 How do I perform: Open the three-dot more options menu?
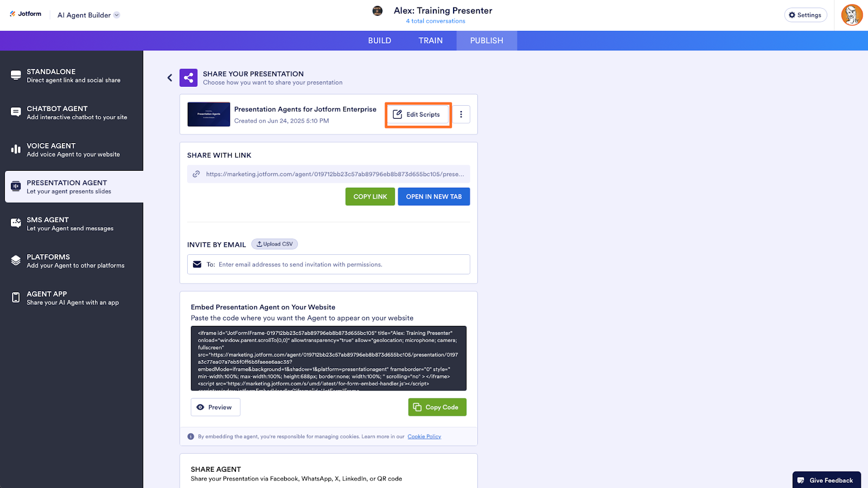461,114
